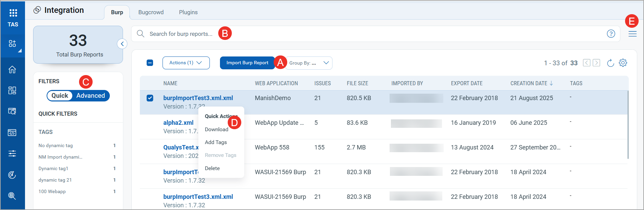Expand the Actions (1) dropdown

[186, 63]
